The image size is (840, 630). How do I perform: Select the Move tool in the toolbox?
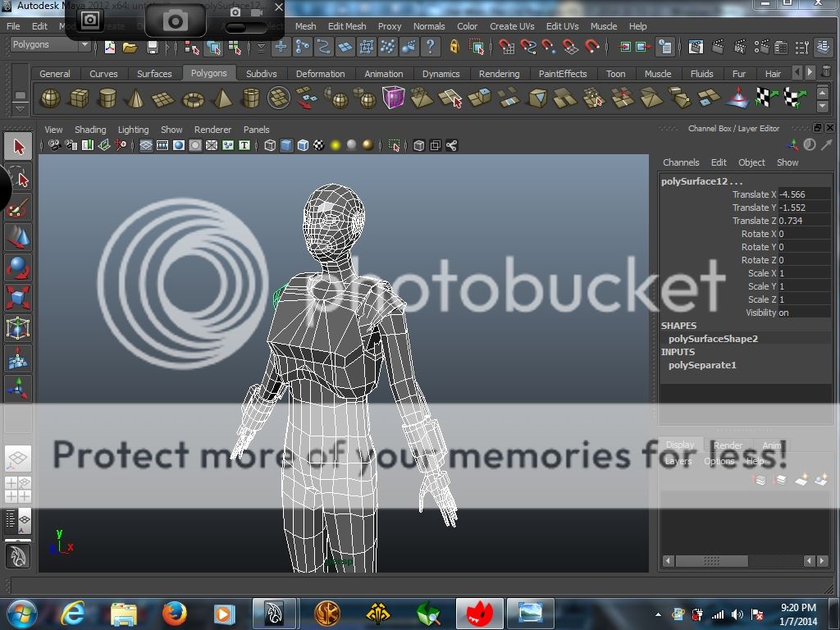coord(18,237)
